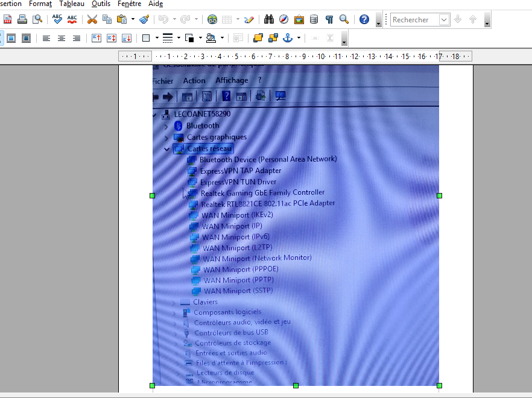This screenshot has height=398, width=532.
Task: Open the Format menu
Action: (40, 4)
